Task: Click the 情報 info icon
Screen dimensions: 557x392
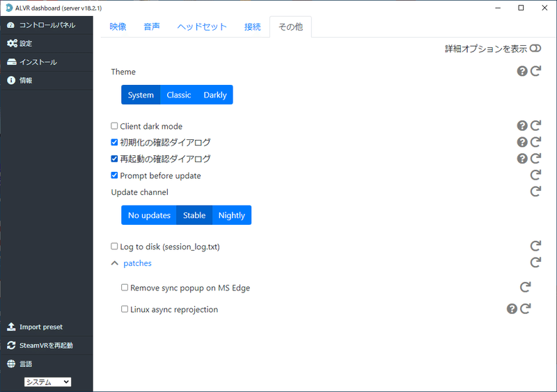Action: [x=11, y=80]
